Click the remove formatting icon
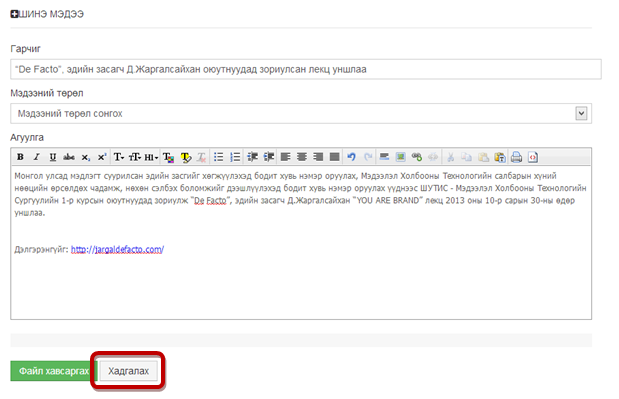 coord(201,157)
